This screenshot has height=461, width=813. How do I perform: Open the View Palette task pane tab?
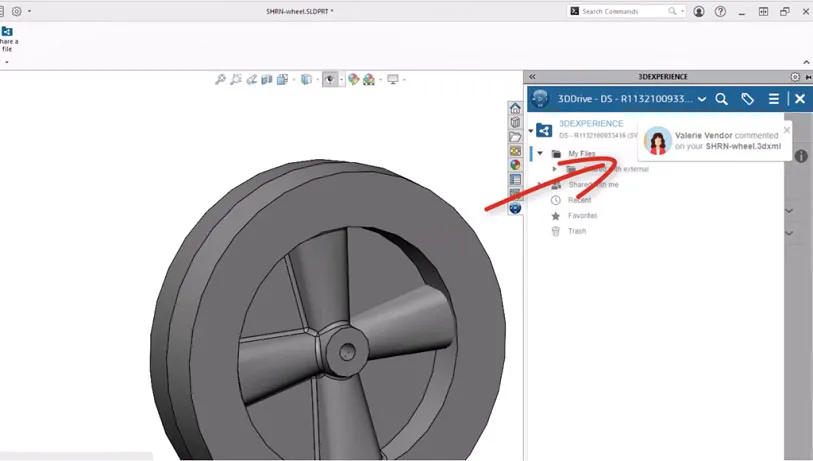(x=515, y=151)
